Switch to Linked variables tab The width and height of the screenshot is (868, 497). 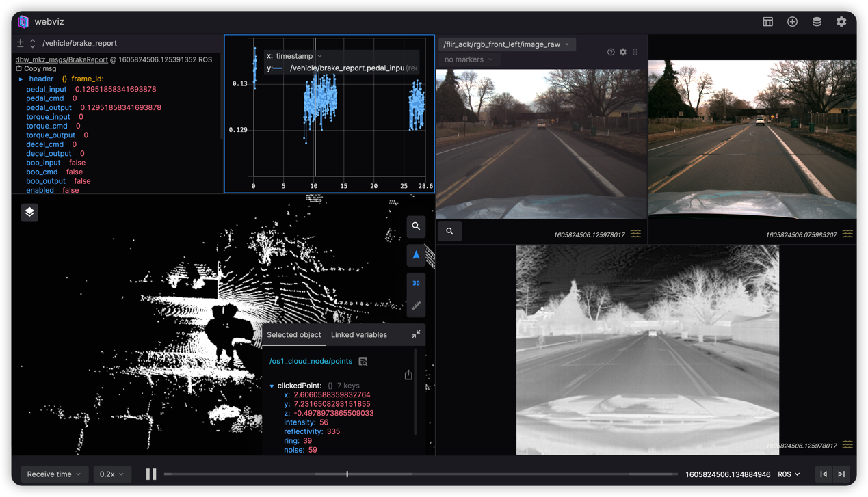click(x=359, y=334)
